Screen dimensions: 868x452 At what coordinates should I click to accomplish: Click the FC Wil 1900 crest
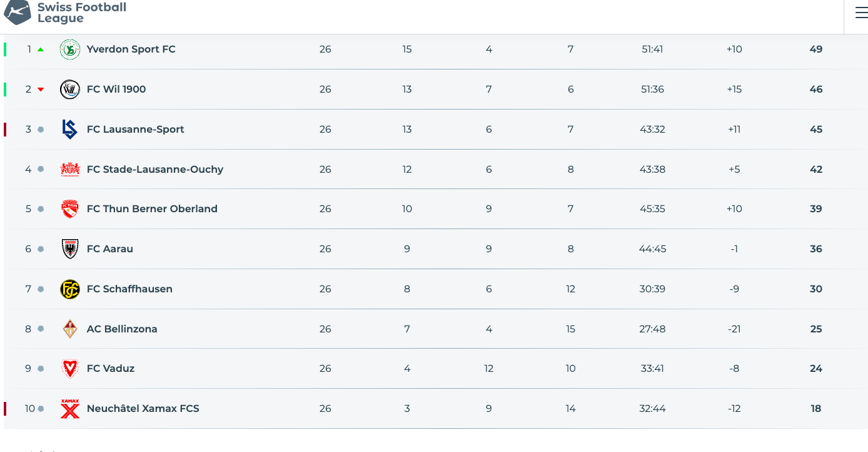[70, 90]
